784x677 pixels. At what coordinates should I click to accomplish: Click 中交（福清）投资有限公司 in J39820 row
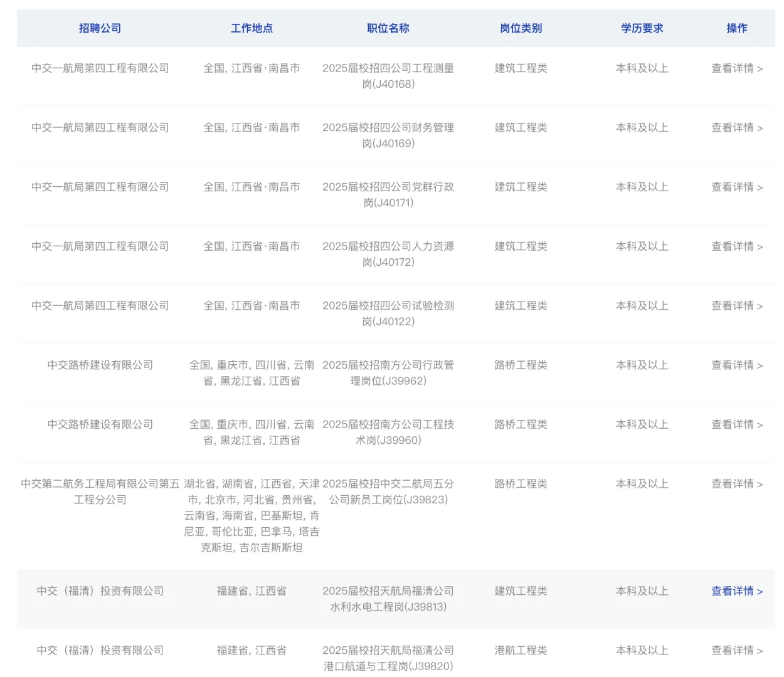[x=100, y=651]
